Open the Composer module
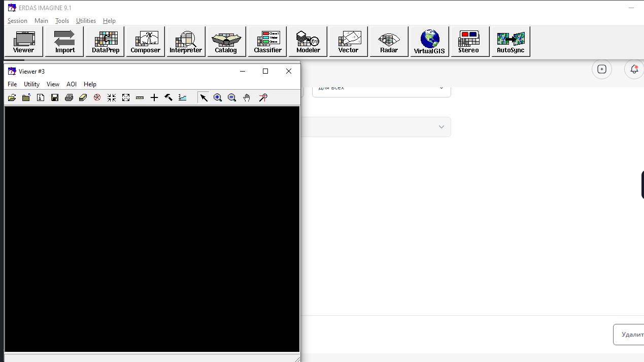 146,42
